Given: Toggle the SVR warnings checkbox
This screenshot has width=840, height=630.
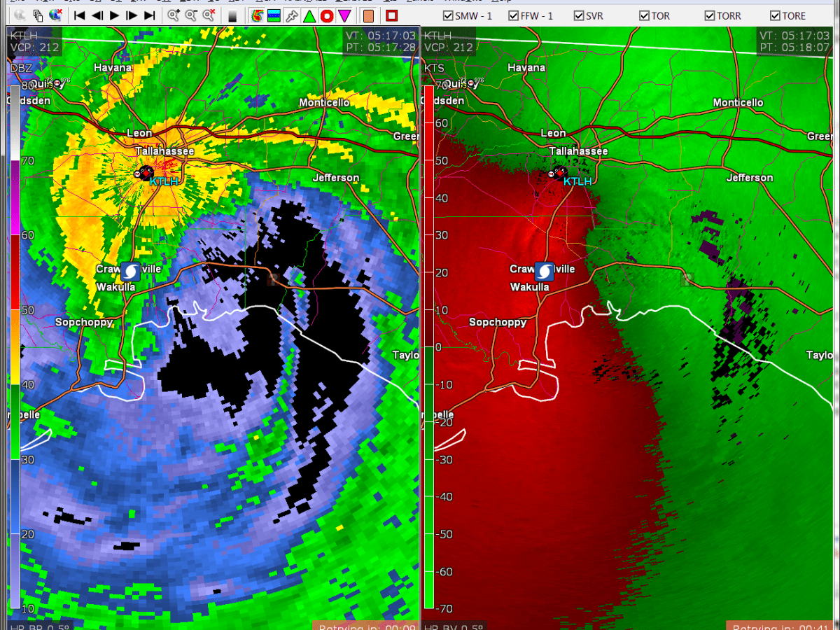Looking at the screenshot, I should pyautogui.click(x=579, y=15).
